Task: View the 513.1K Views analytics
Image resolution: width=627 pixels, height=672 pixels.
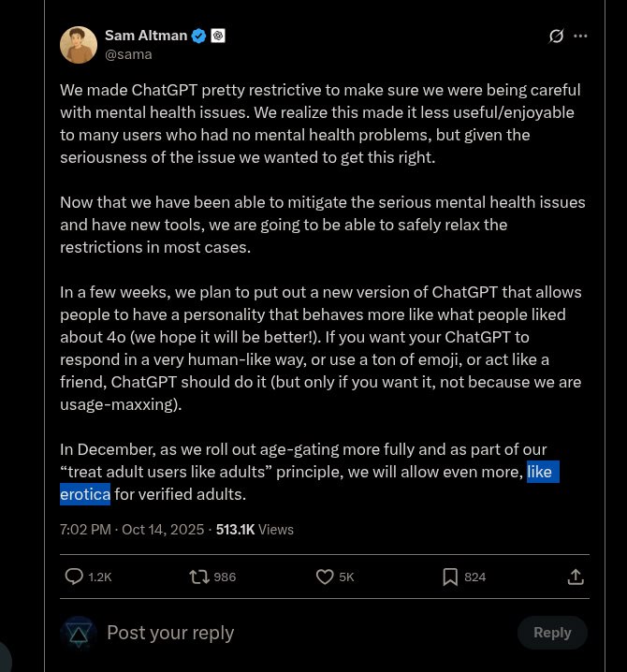Action: click(x=255, y=529)
